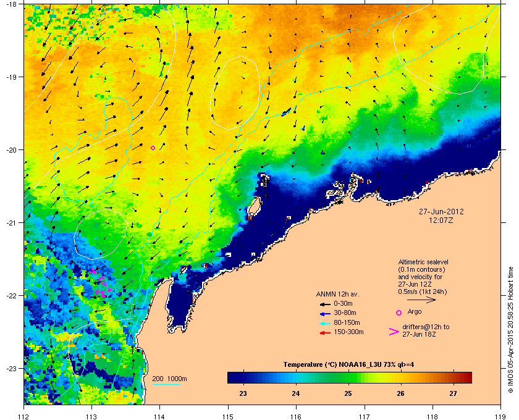
Task: Click the Temperature NOAA16_L3U colorbar title
Action: pos(348,365)
